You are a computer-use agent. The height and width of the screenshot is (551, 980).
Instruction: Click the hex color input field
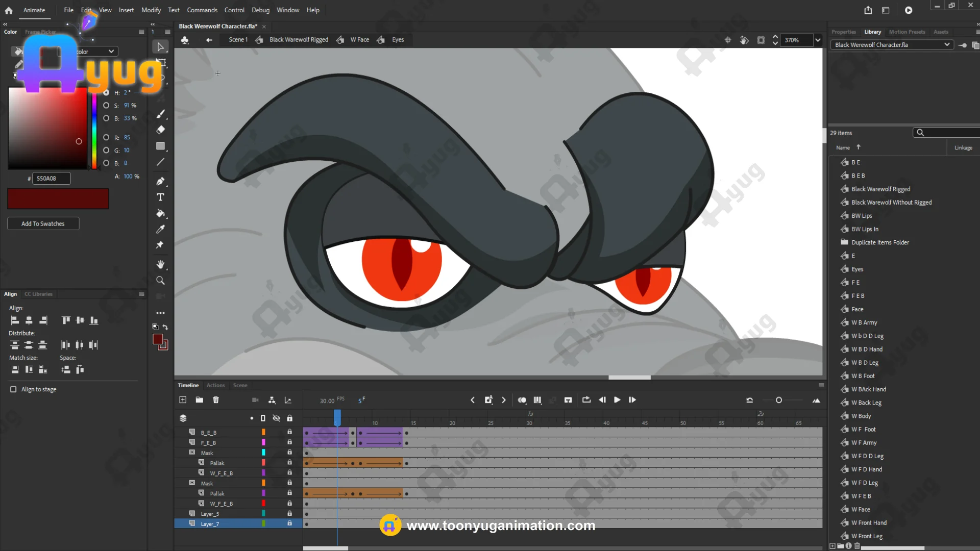51,179
